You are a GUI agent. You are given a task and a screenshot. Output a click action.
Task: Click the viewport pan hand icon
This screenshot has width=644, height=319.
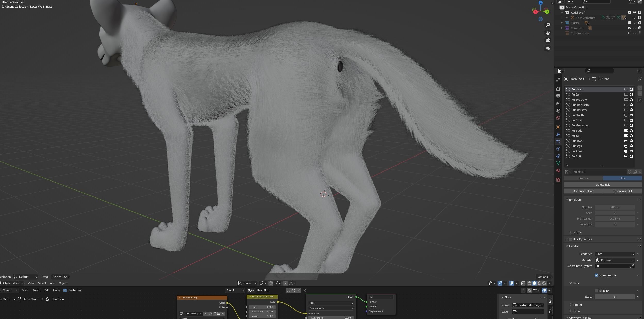[x=548, y=33]
